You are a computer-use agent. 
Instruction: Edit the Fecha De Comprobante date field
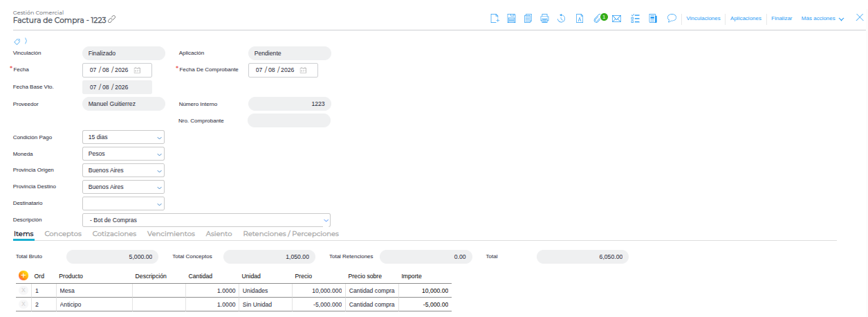pos(283,70)
